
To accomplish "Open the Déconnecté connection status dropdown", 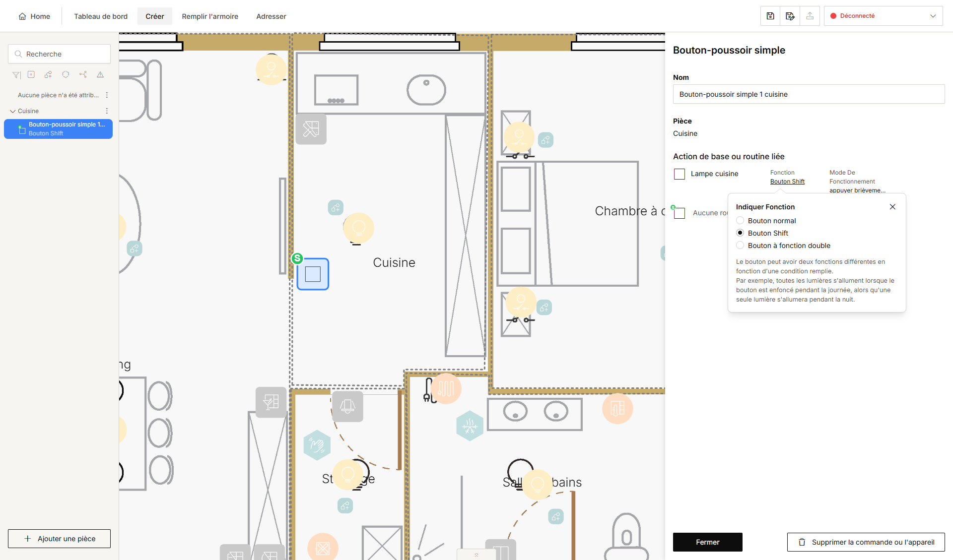I will (883, 16).
